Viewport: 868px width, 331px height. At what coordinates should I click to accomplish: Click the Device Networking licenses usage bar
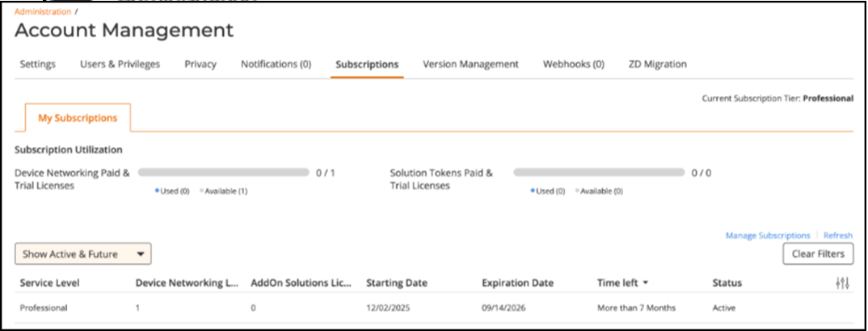tap(224, 172)
